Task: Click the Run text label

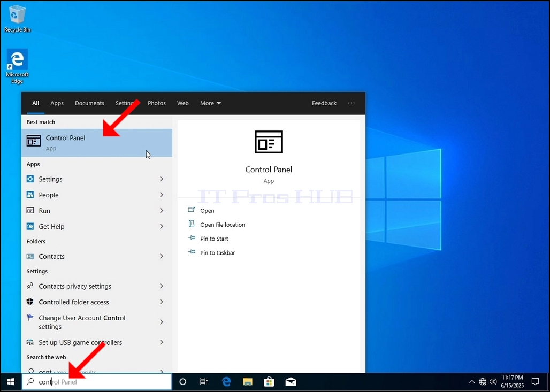Action: (44, 211)
